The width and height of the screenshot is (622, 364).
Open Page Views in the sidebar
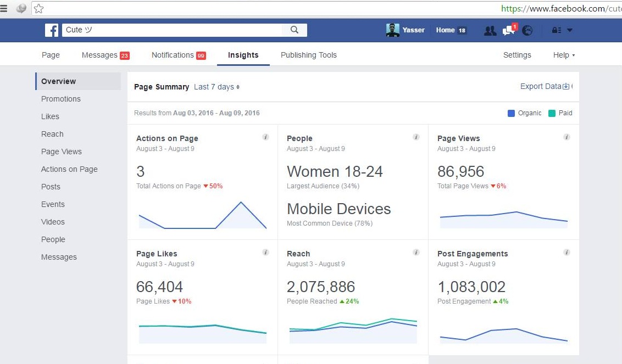tap(61, 152)
